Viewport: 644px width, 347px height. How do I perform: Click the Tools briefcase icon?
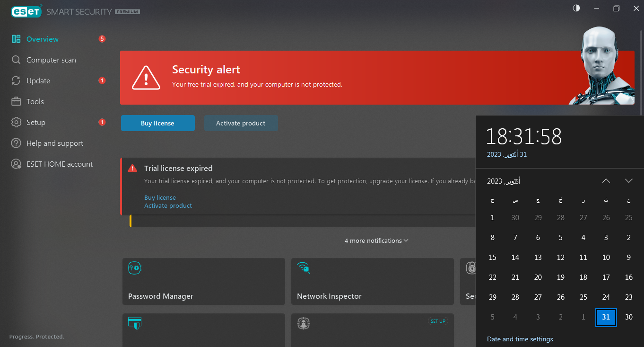[16, 102]
